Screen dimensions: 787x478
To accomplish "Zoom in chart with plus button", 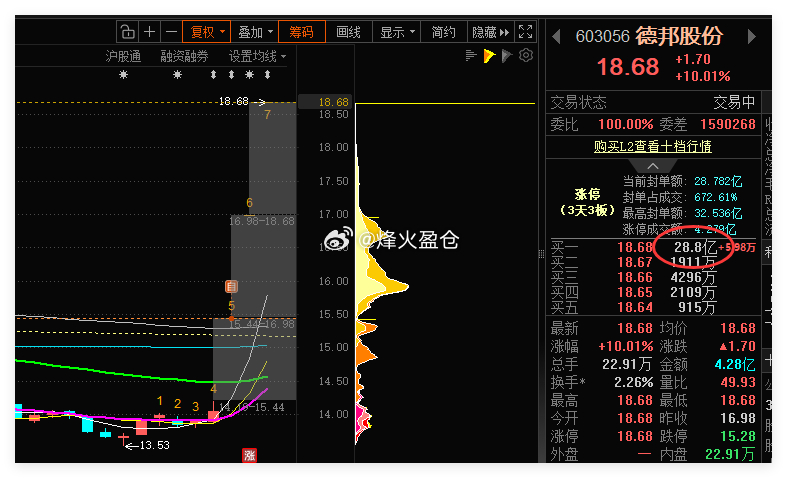I will click(150, 32).
